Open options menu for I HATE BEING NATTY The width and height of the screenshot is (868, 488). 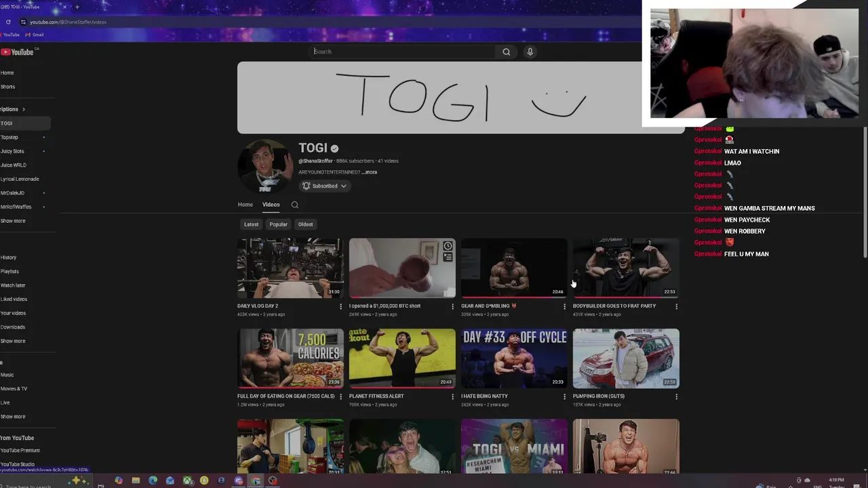click(x=564, y=396)
